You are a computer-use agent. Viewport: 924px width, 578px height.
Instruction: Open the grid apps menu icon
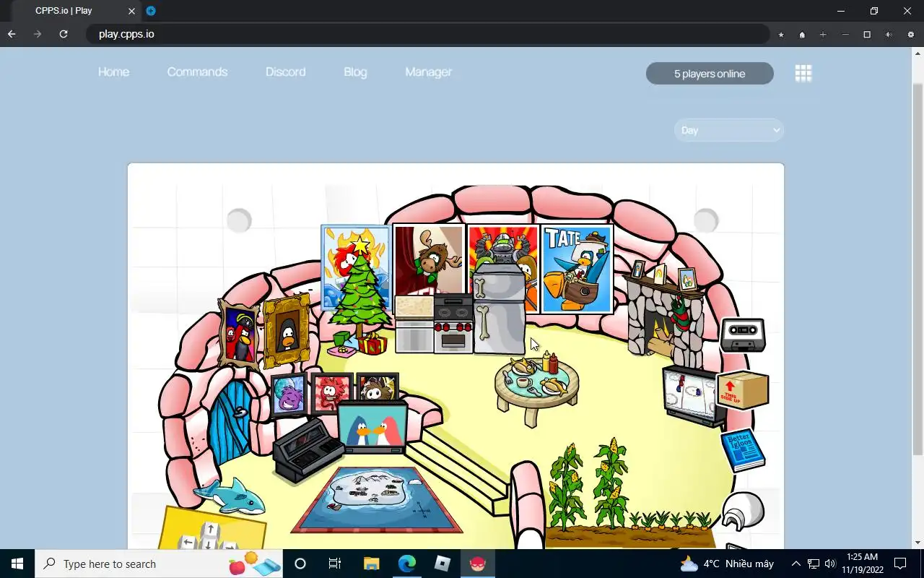point(803,73)
